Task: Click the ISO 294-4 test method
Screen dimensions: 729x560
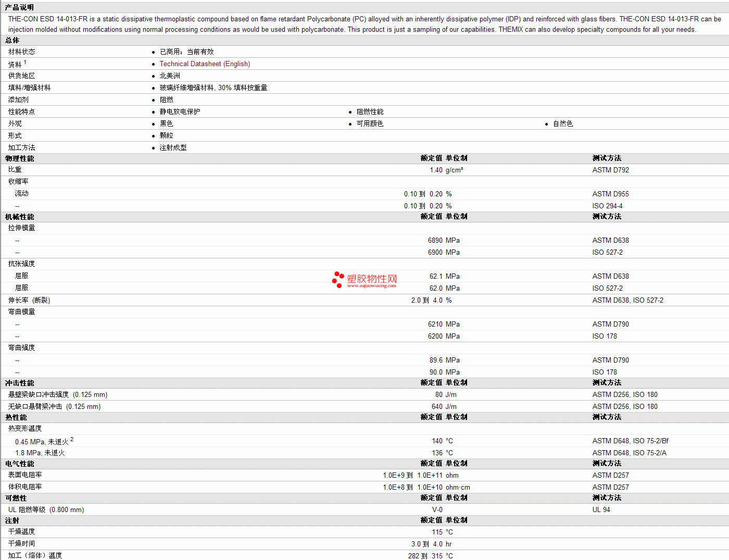Action: click(x=607, y=206)
